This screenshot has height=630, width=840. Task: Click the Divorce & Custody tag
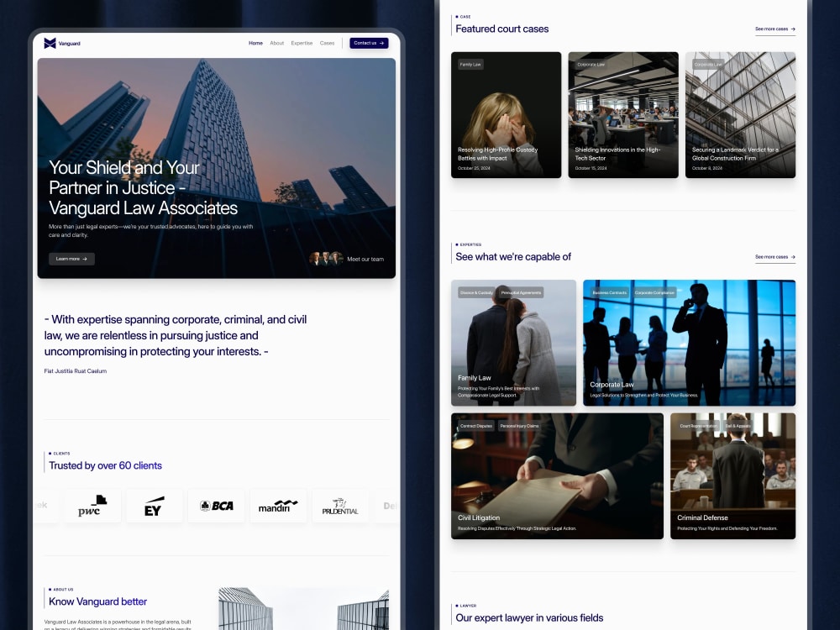click(x=476, y=292)
